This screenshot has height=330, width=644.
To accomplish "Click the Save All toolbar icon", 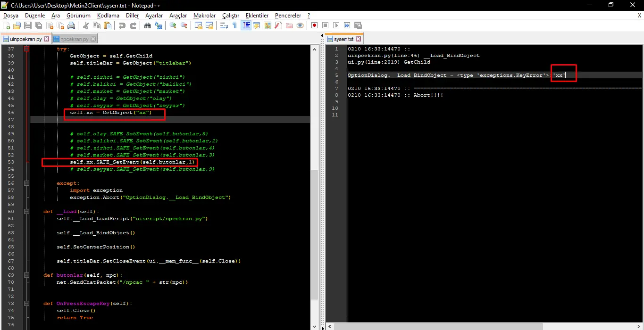I will click(x=39, y=25).
